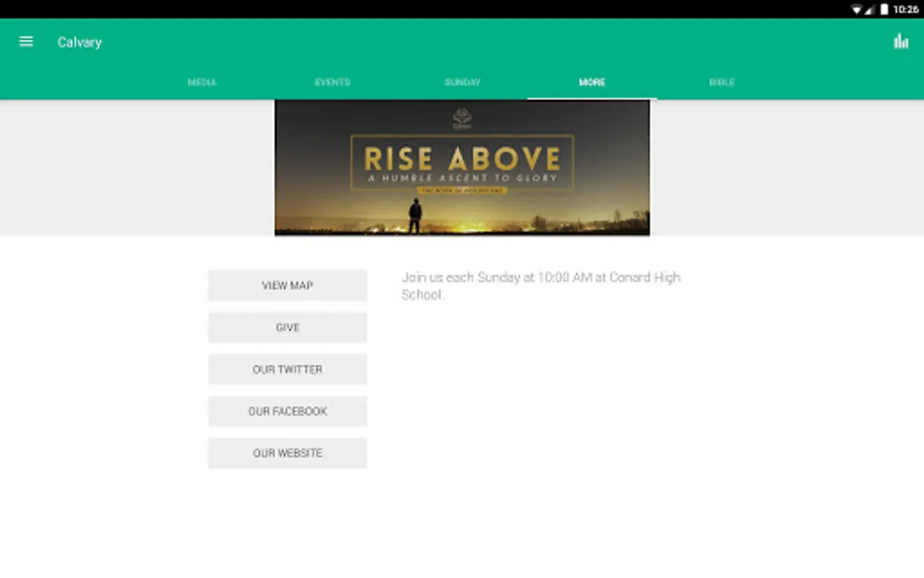The width and height of the screenshot is (924, 578).
Task: Select the Sunday tab
Action: pyautogui.click(x=462, y=82)
